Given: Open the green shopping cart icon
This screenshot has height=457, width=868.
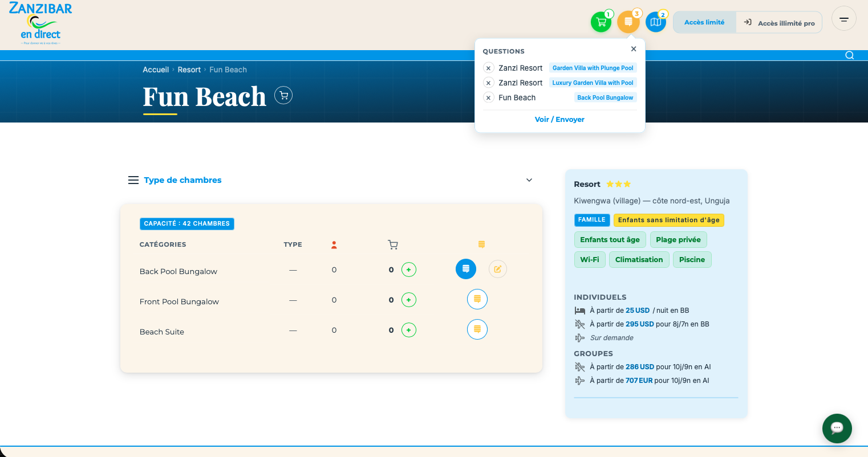Looking at the screenshot, I should tap(601, 22).
